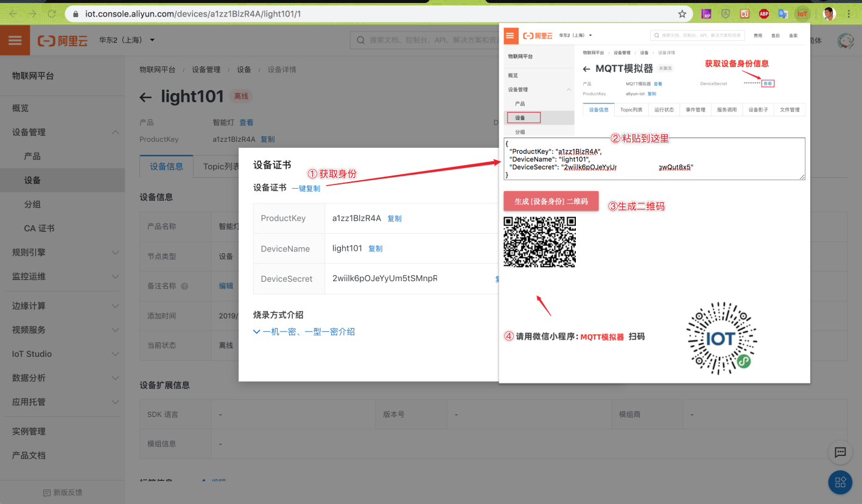Open the Chrome three-dot menu
Viewport: 862px width, 504px height.
(x=849, y=13)
